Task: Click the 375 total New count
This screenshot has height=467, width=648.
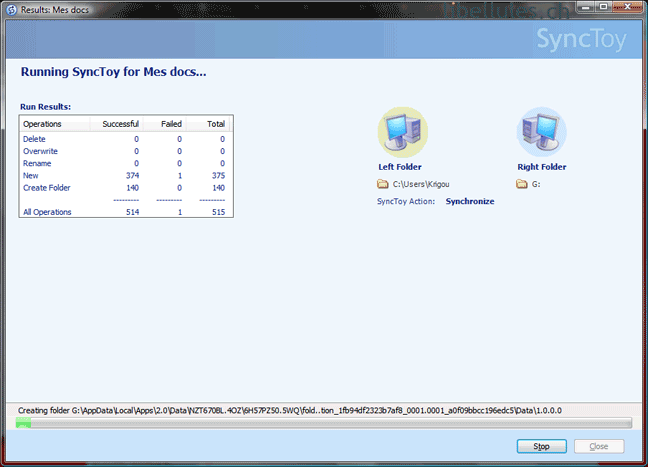Action: pyautogui.click(x=218, y=176)
